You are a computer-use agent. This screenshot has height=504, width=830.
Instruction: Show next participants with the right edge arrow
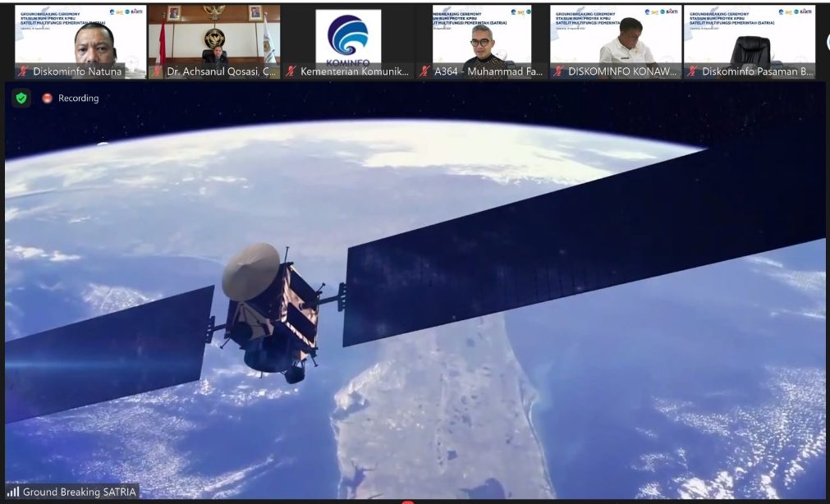(x=826, y=41)
